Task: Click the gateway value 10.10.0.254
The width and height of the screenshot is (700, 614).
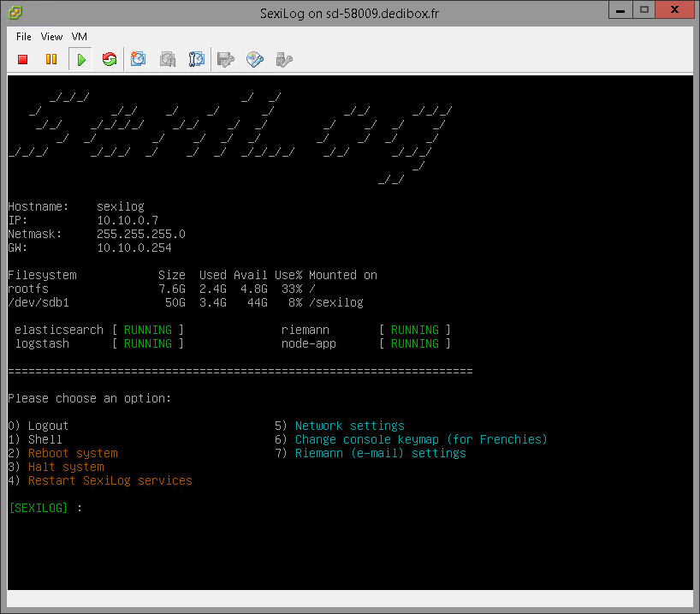Action: tap(134, 247)
